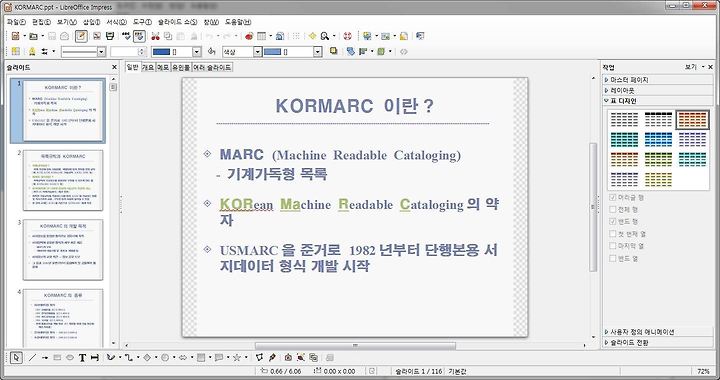The image size is (720, 380).
Task: Select the Basic Shapes diamond tool
Action: (147, 358)
